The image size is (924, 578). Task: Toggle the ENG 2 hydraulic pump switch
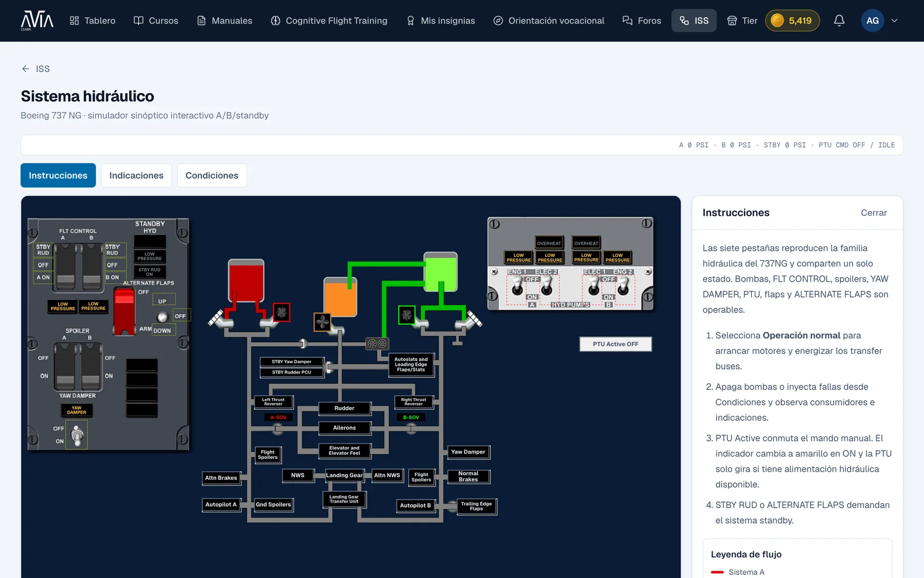point(623,287)
